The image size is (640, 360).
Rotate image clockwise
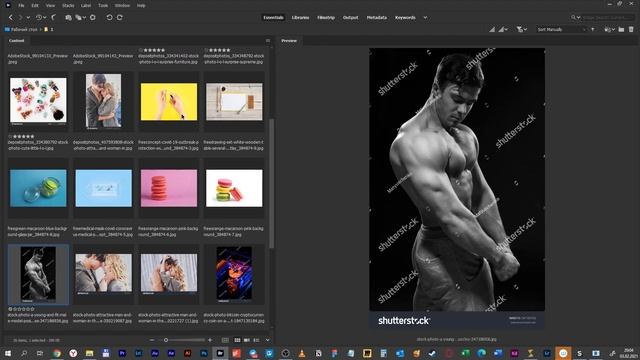click(120, 18)
